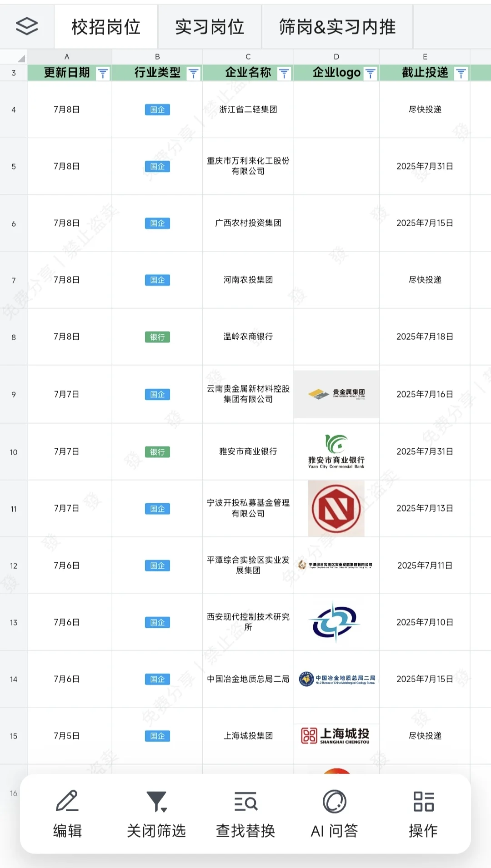Click 银行 tag in 温岭农商银行 row
491x868 pixels.
coord(157,337)
